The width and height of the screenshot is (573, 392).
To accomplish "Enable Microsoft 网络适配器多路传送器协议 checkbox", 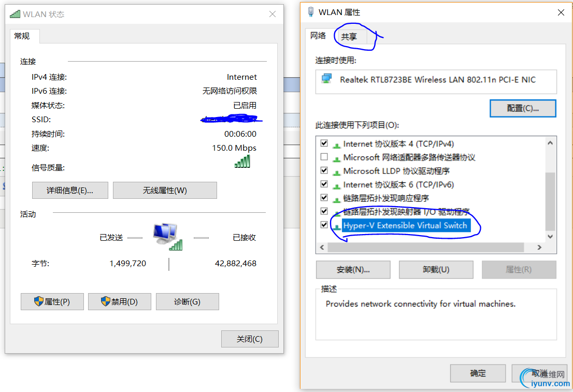I will 324,157.
